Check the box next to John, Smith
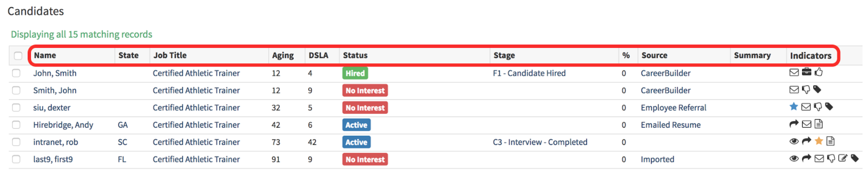 16,73
